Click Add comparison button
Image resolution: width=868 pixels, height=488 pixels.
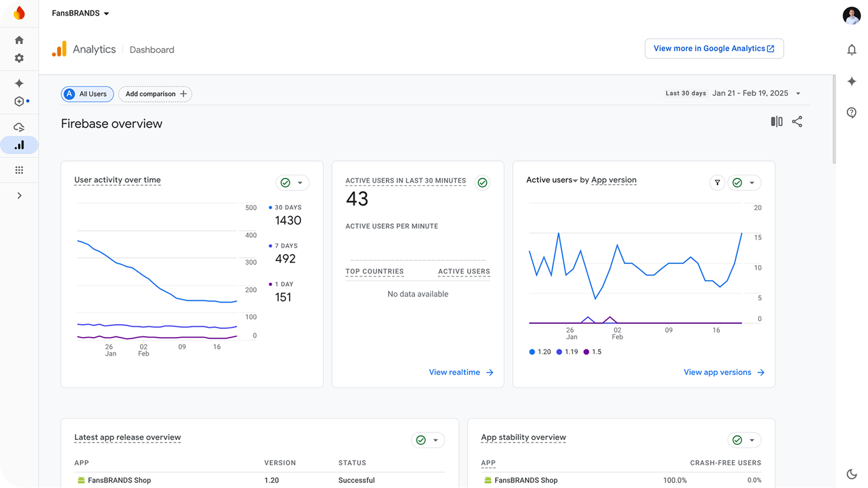pos(155,94)
